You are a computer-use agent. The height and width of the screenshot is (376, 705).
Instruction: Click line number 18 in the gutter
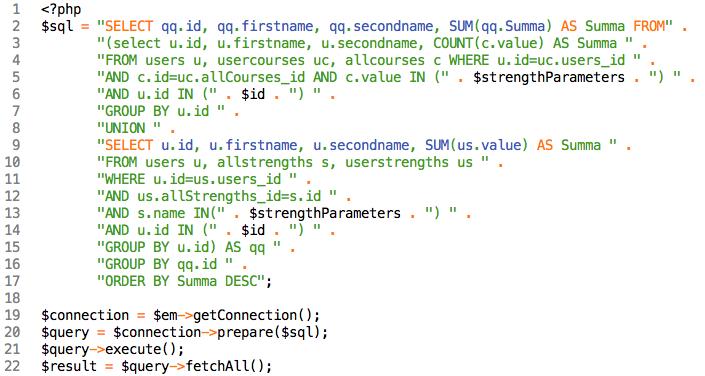point(13,298)
